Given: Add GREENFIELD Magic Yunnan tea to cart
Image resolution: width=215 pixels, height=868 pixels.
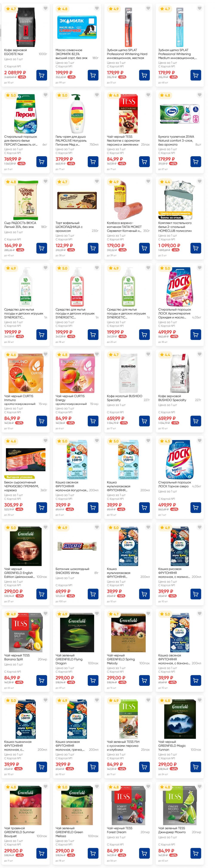Looking at the screenshot, I should tap(195, 767).
